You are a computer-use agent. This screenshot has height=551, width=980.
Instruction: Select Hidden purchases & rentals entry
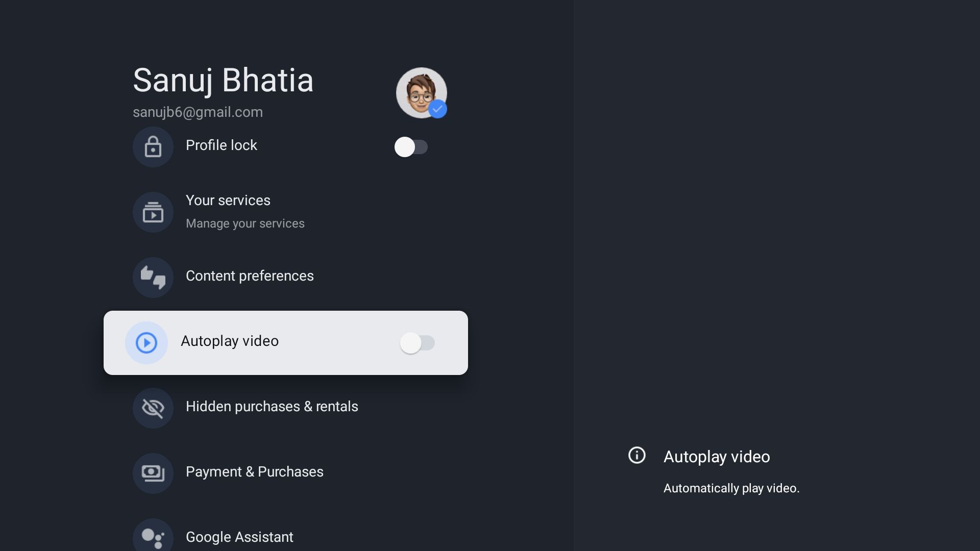pos(272,407)
